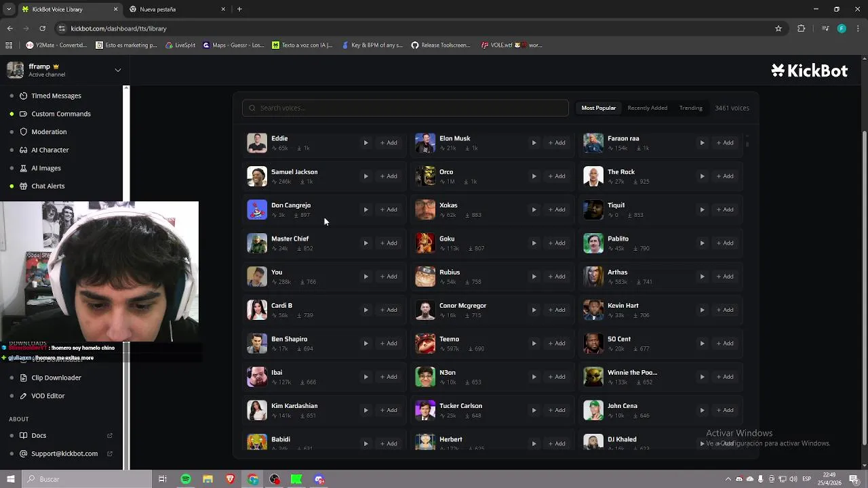Add the Tucker Carlson voice
This screenshot has width=868, height=488.
click(x=557, y=410)
